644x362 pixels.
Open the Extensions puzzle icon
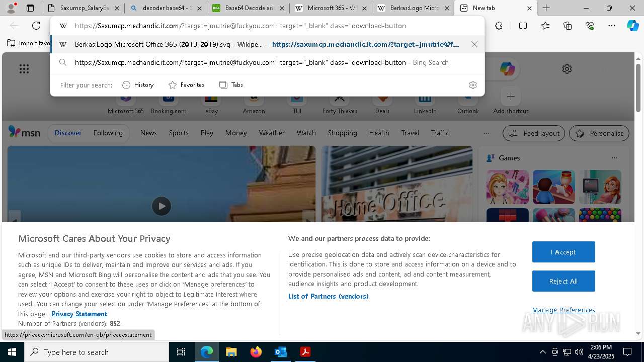[499, 26]
